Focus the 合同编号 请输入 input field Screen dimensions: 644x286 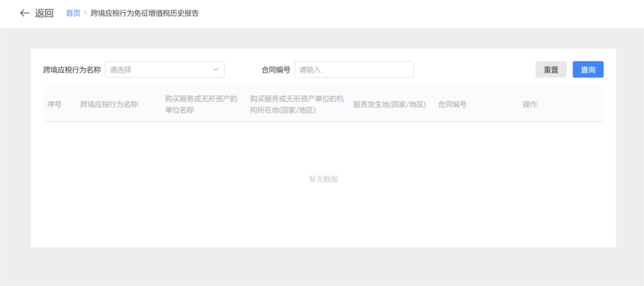(x=354, y=70)
